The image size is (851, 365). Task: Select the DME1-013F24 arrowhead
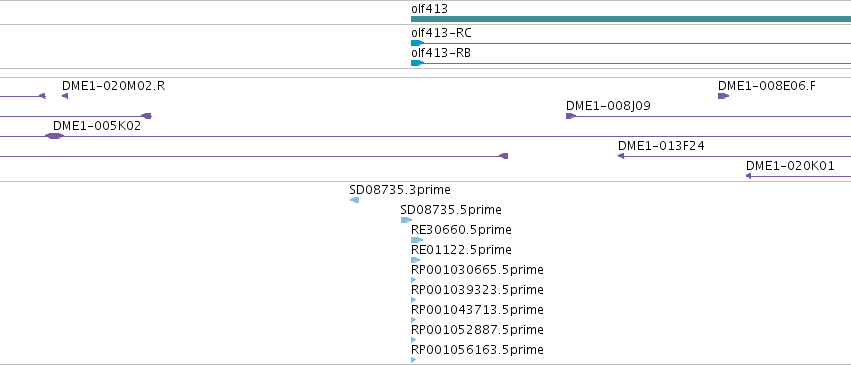point(621,156)
